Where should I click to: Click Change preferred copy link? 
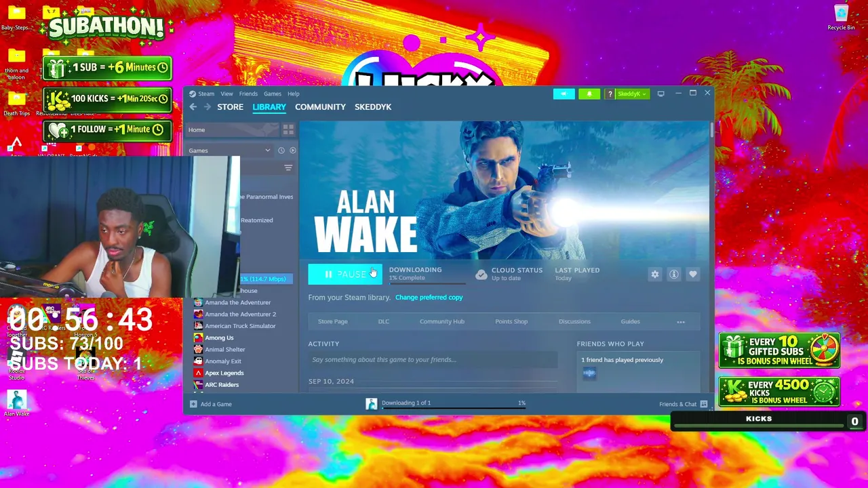[429, 298]
